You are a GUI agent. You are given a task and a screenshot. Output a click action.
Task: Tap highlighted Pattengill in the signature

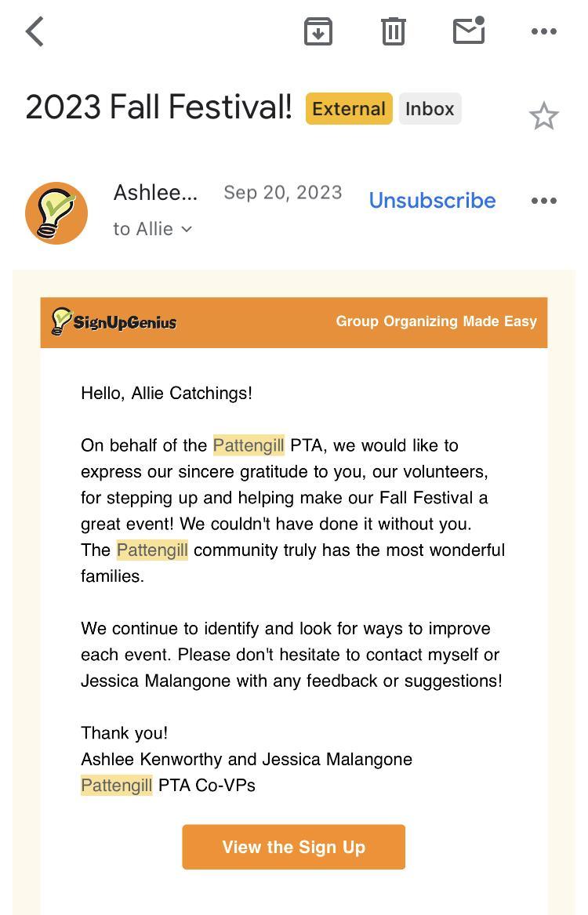(117, 785)
